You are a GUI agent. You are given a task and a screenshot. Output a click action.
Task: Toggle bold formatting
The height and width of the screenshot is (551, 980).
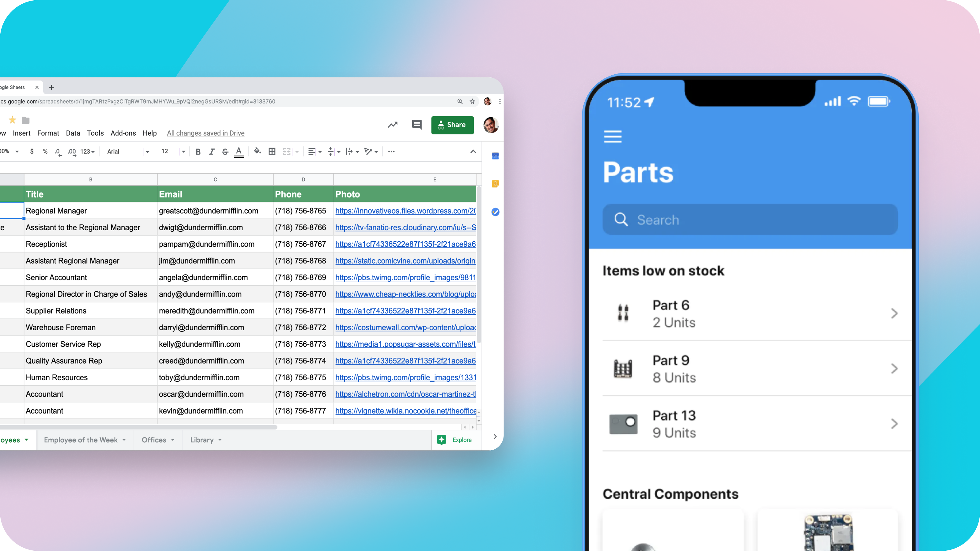coord(198,151)
